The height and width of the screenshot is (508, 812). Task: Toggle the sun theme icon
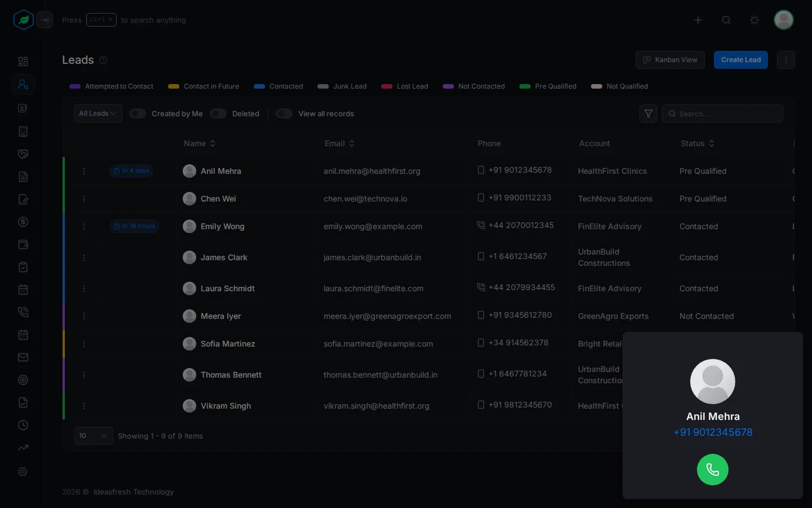click(x=754, y=20)
